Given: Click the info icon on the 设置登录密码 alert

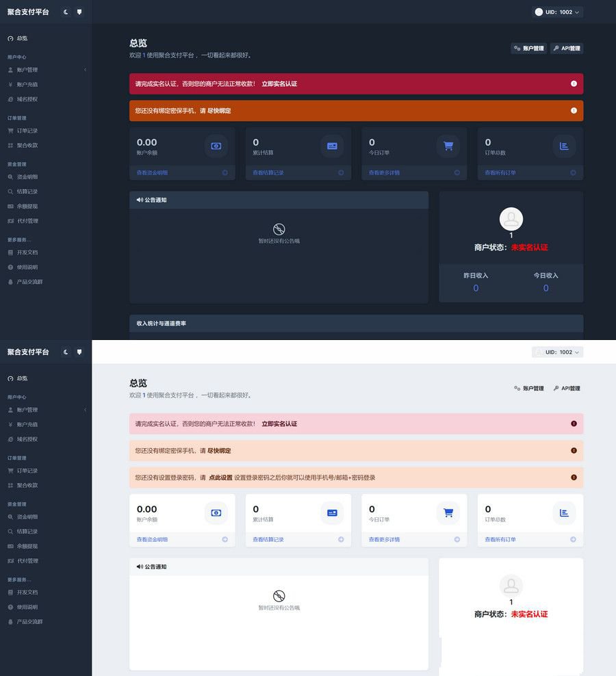Looking at the screenshot, I should click(x=574, y=478).
